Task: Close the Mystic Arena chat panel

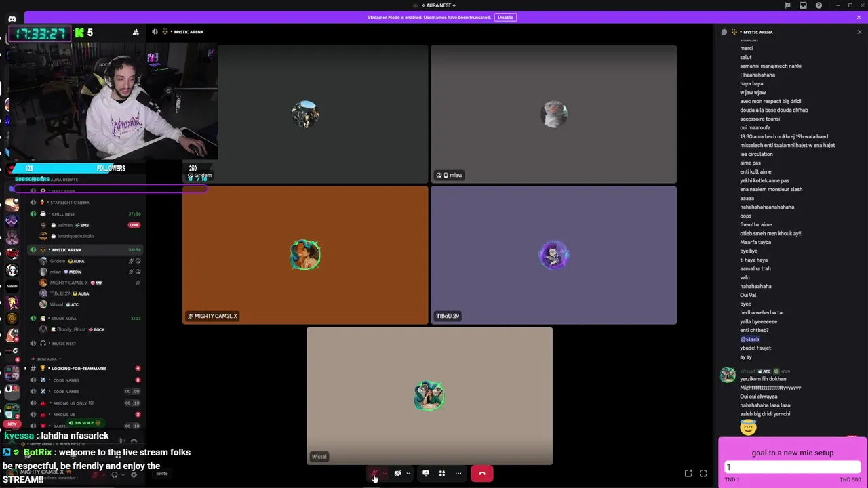Action: point(859,32)
